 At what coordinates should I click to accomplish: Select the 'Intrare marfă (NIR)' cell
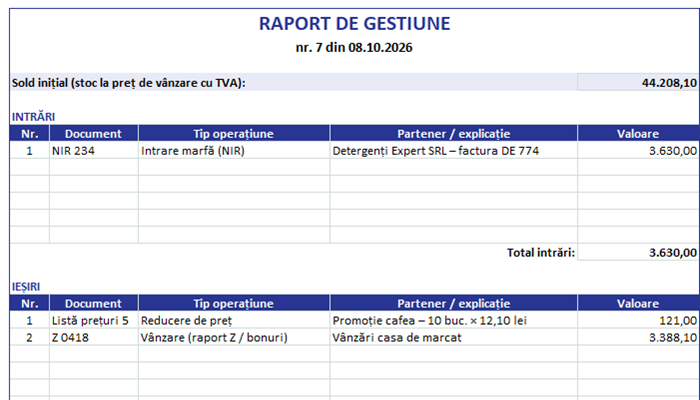234,150
